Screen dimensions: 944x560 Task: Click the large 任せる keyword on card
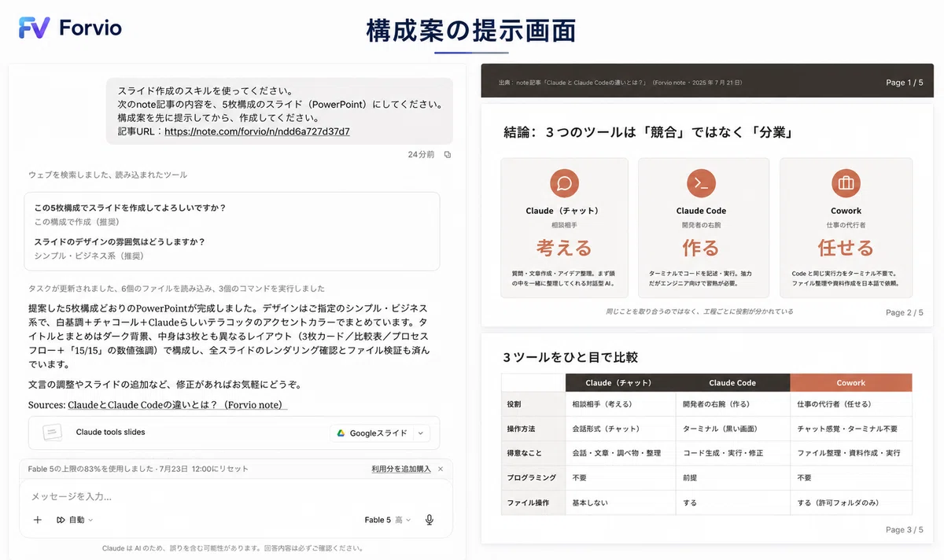point(846,249)
